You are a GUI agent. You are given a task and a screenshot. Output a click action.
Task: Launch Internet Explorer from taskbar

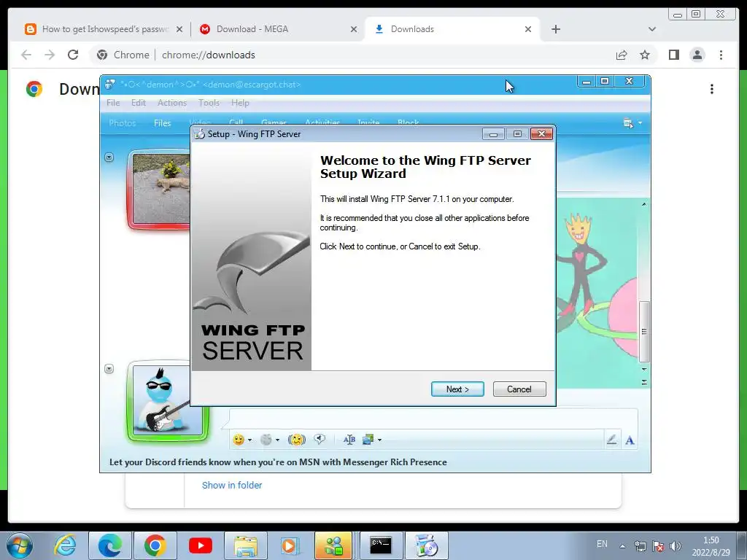(65, 545)
